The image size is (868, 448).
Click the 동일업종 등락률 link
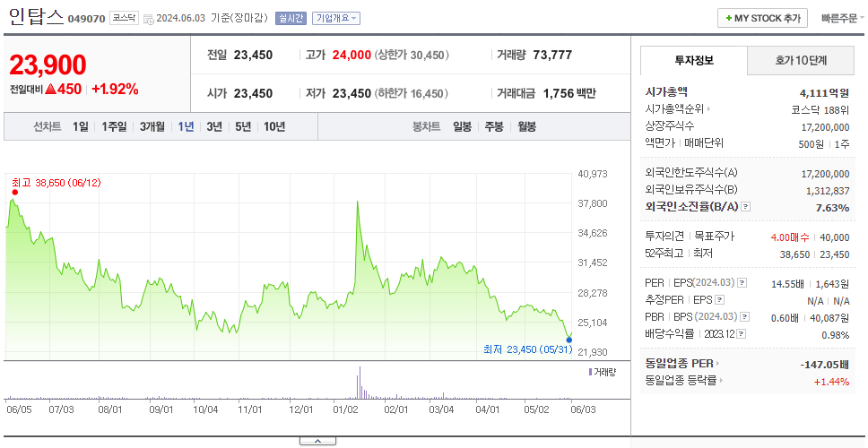[681, 381]
